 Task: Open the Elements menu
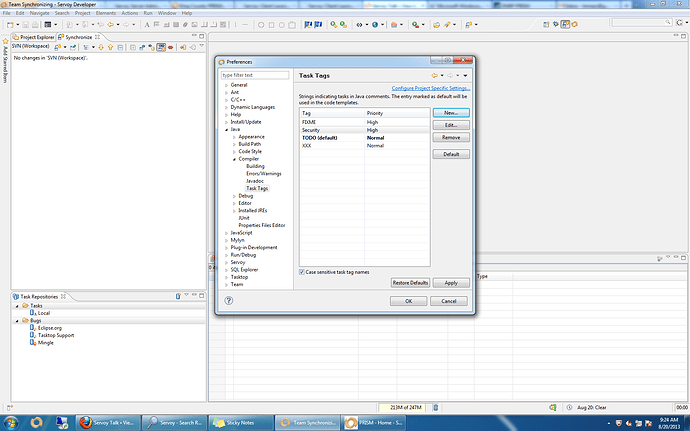tap(106, 13)
